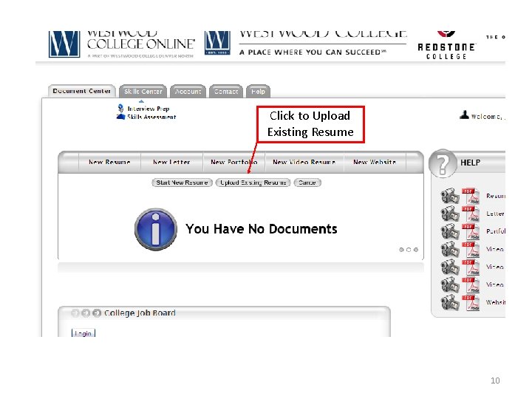This screenshot has width=532, height=399.
Task: Click the Westwood College Online logo
Action: [122, 44]
